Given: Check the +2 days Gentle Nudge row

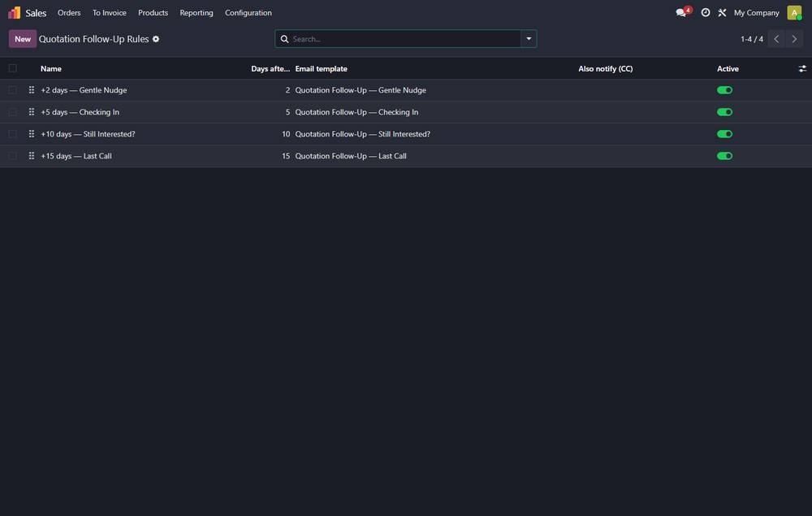Looking at the screenshot, I should coord(13,90).
